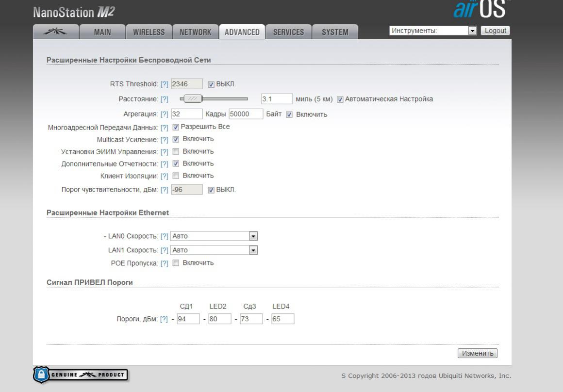Click the Расстояние slider handle
563x392 pixels.
pyautogui.click(x=193, y=98)
